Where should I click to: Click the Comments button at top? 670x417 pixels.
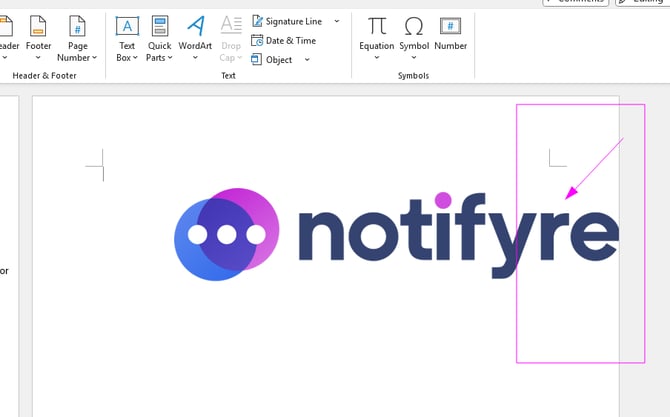point(575,2)
